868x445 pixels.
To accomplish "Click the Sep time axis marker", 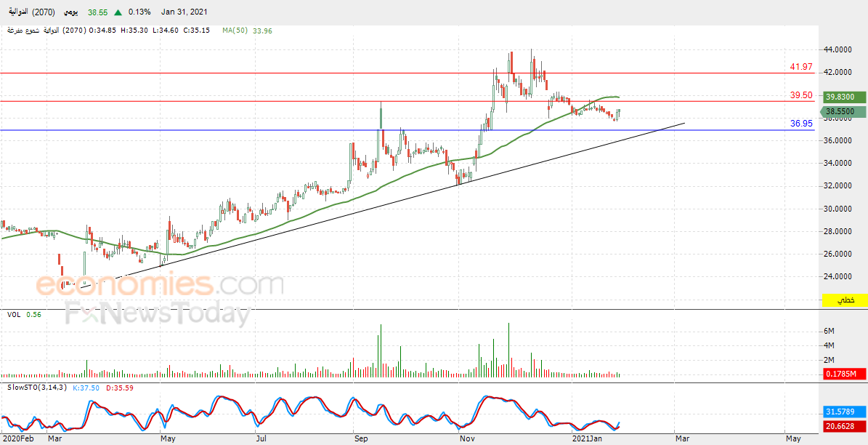I will 362,438.
